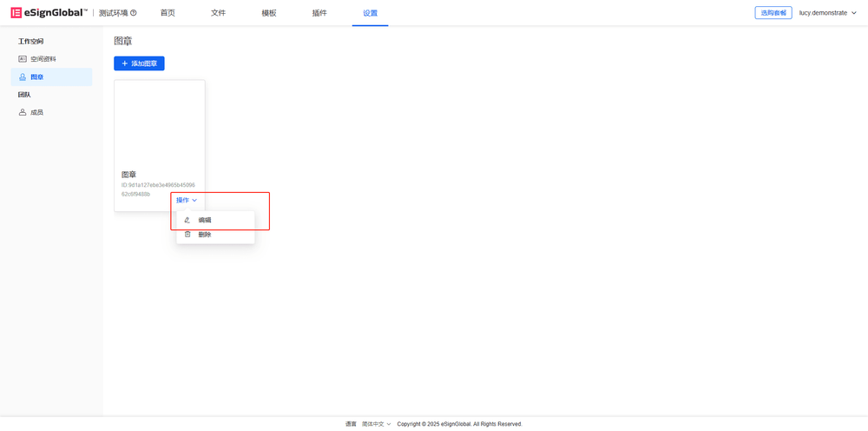Screen dimensions: 868x431
Task: Expand the 简体中文 language selector
Action: coord(376,424)
